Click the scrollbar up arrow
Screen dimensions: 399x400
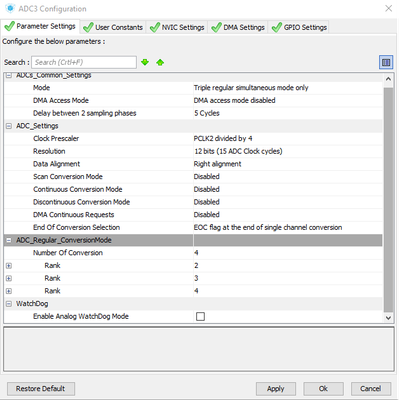(x=388, y=79)
